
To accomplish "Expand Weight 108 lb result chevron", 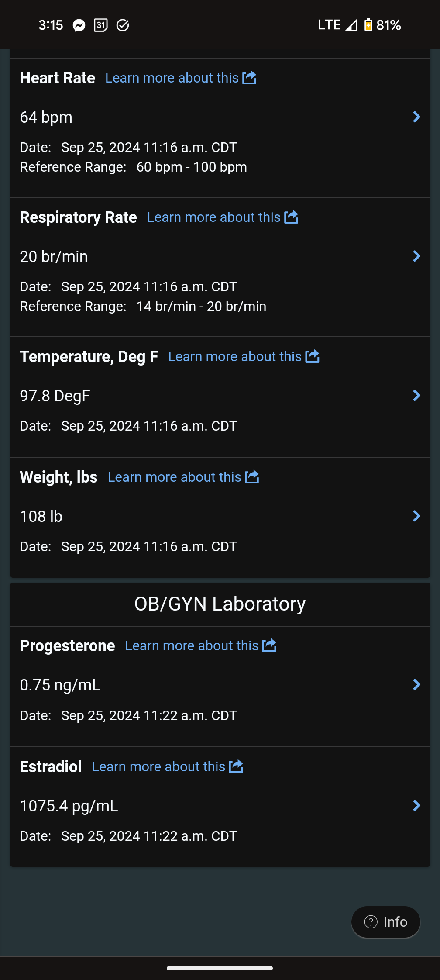I will coord(416,516).
